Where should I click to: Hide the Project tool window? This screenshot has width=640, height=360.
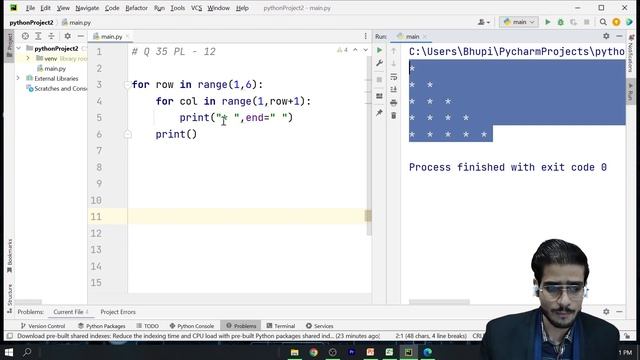pyautogui.click(x=81, y=36)
